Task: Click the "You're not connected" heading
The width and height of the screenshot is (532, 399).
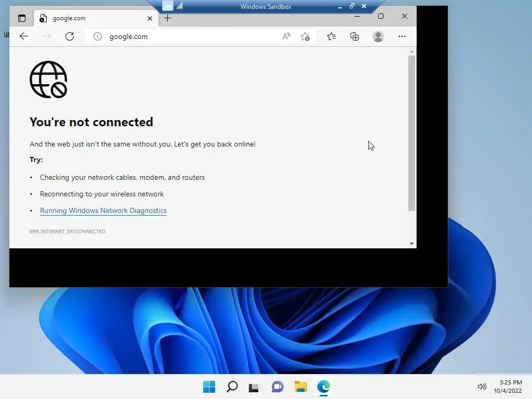Action: coord(91,122)
